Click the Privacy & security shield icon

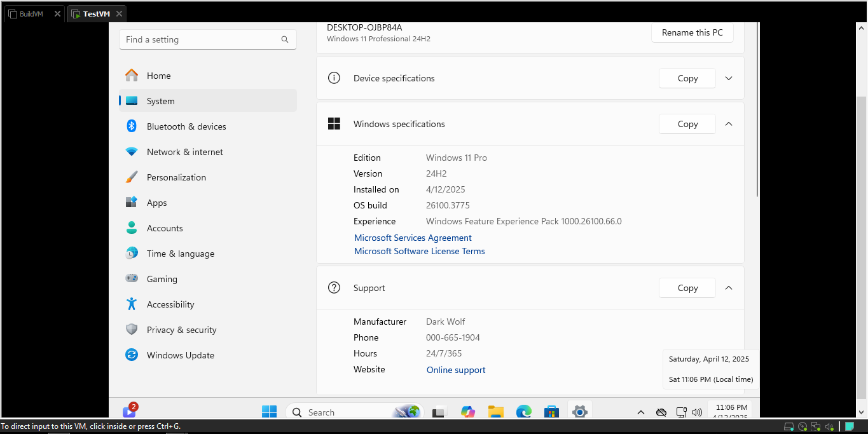point(132,330)
